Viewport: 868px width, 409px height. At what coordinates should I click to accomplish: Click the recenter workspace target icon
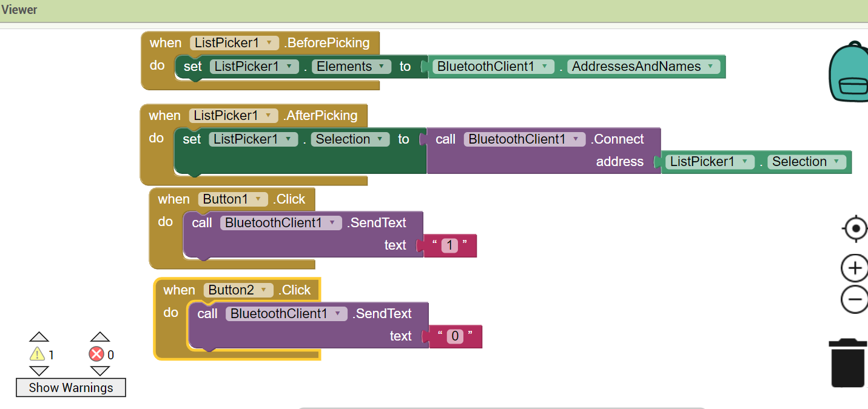click(x=855, y=228)
